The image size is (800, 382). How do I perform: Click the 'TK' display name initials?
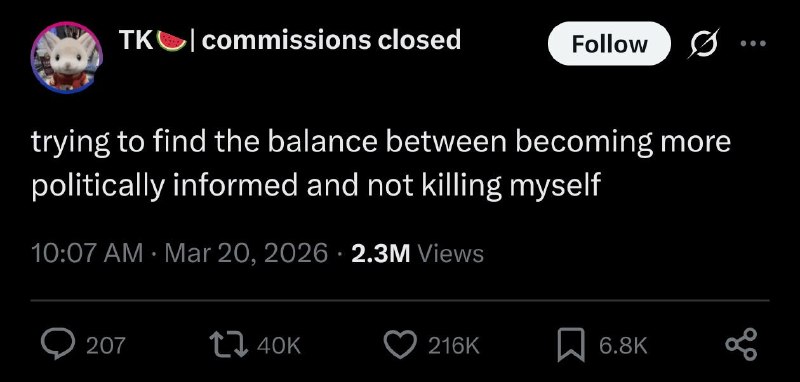pos(136,40)
